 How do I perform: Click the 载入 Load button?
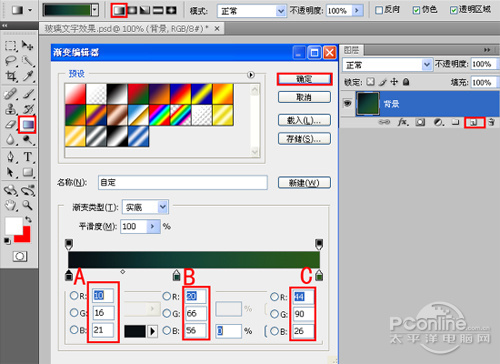coord(304,120)
